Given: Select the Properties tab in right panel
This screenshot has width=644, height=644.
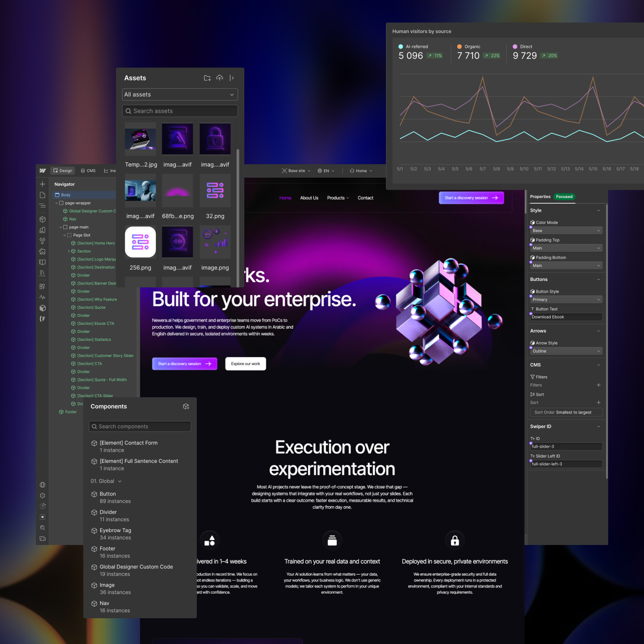Looking at the screenshot, I should tap(540, 197).
